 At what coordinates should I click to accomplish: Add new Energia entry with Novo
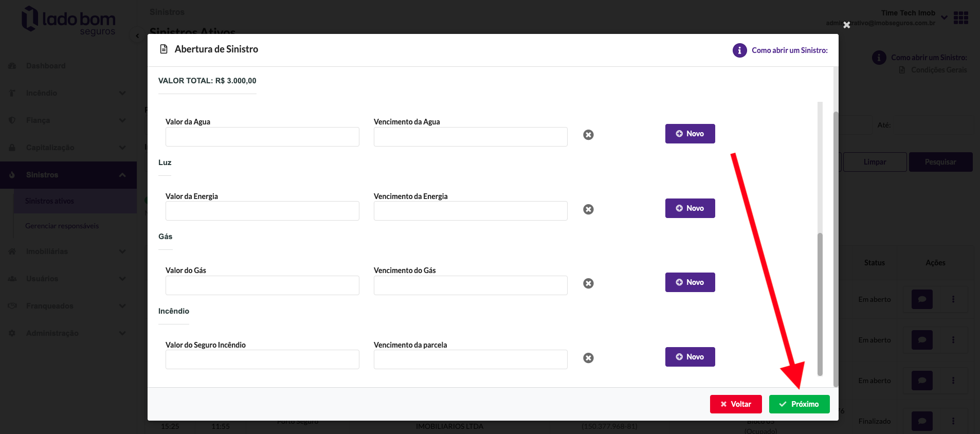click(690, 208)
